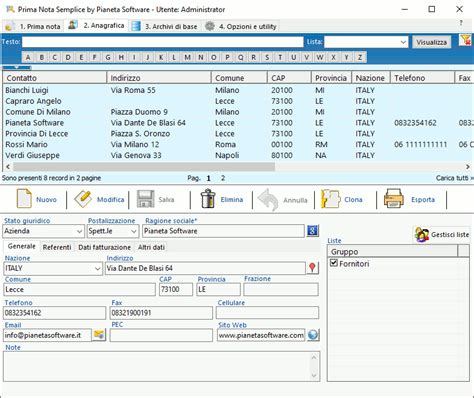Screen dimensions: 474x398
Task: Filter contacts by letter P
Action: tap(227, 57)
